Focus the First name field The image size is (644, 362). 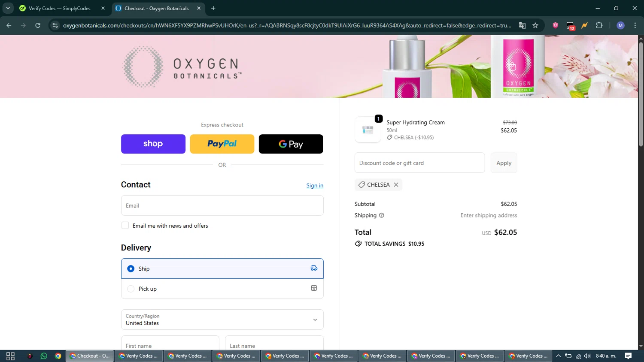pyautogui.click(x=170, y=343)
